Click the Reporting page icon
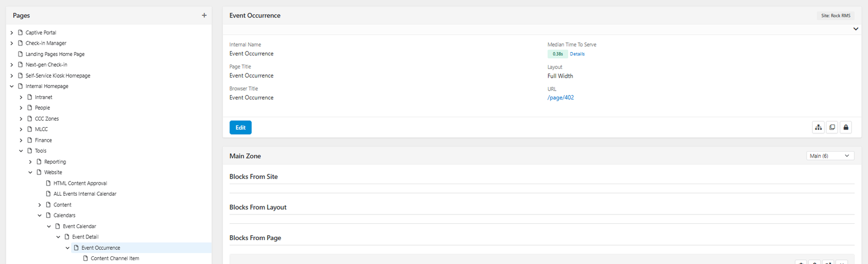This screenshot has width=868, height=264. pos(39,161)
